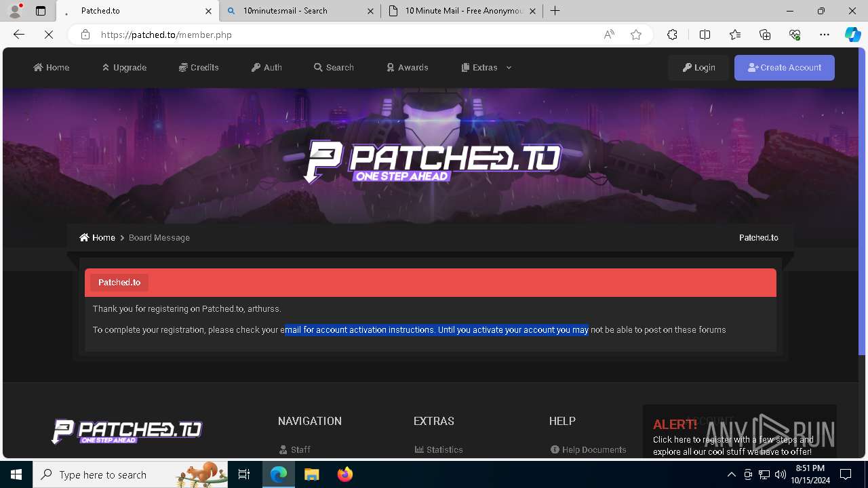
Task: Open the notification center icon
Action: point(846,474)
